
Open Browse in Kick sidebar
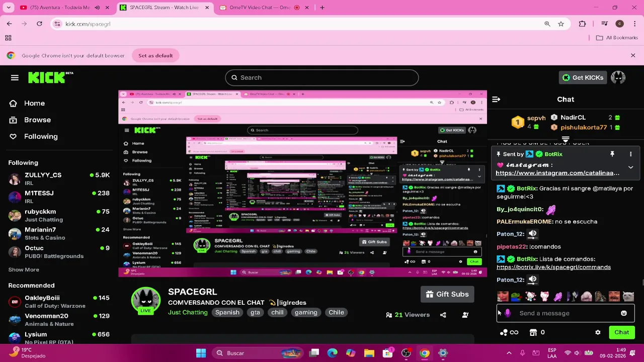coord(37,120)
